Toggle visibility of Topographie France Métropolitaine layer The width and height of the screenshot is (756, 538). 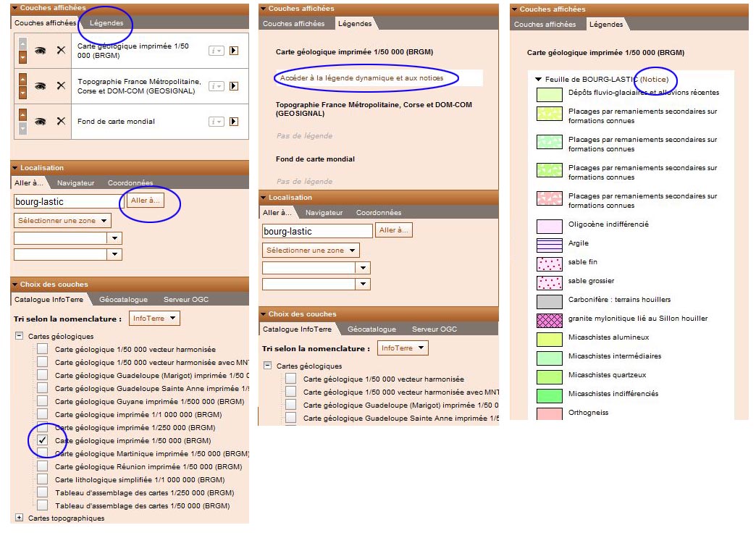click(41, 85)
